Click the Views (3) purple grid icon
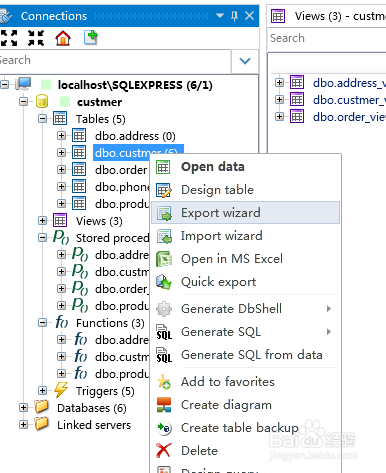Screen dimensions: 386x473 tap(60, 220)
